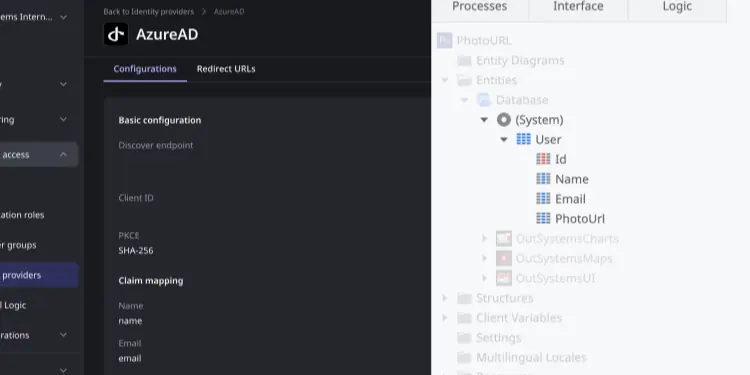
Task: Open the Logic tab
Action: click(677, 7)
